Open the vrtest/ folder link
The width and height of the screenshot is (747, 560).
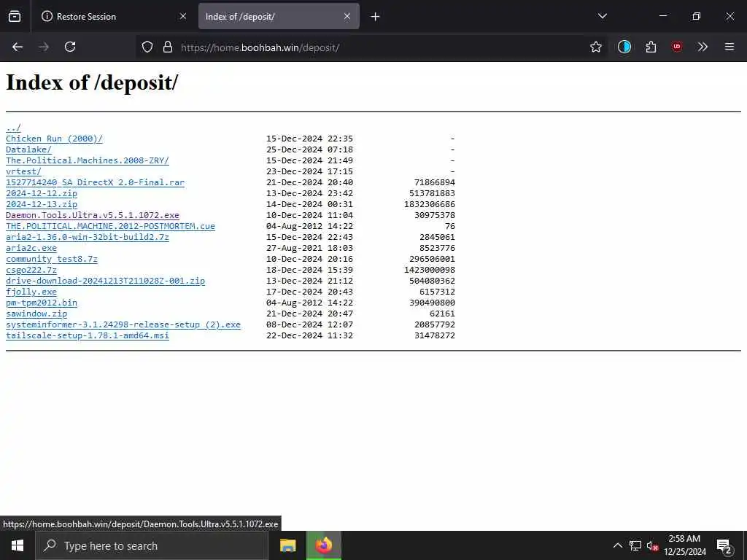[23, 171]
